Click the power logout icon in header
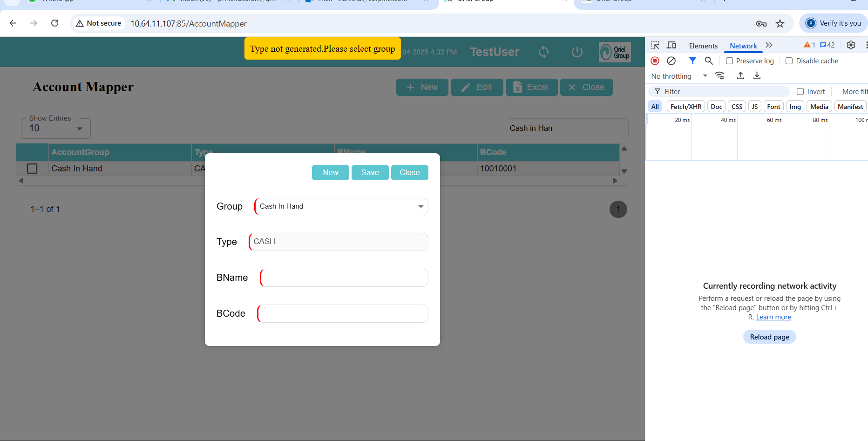This screenshot has width=868, height=441. click(577, 52)
